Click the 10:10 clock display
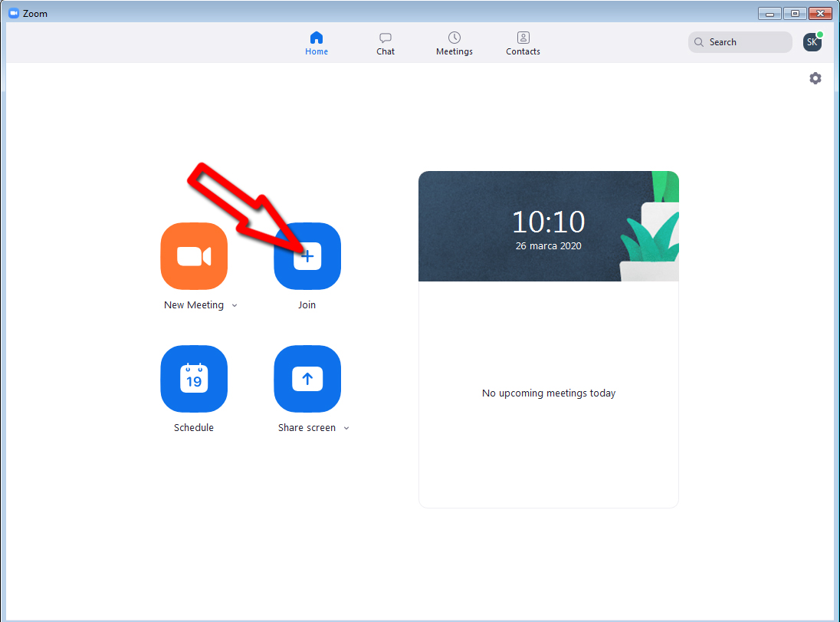Screen dimensions: 840x622 click(x=548, y=222)
